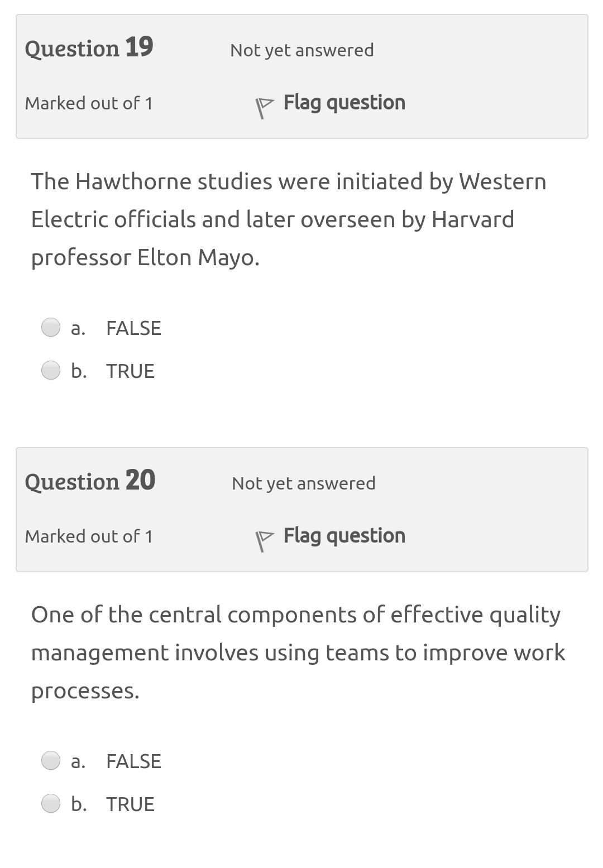603x868 pixels.
Task: Click Marked out of 1 under Question 20
Action: click(89, 536)
